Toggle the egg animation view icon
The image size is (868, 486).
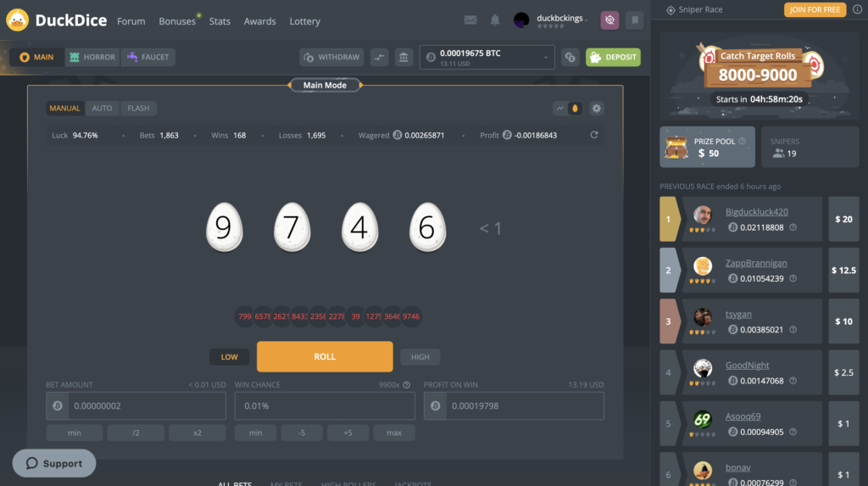click(x=576, y=109)
